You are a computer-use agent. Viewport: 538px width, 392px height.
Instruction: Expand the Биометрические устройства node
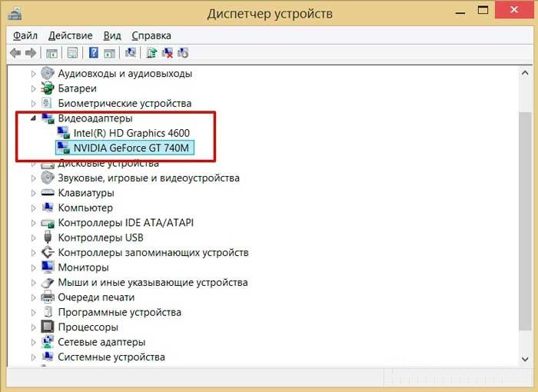[x=33, y=103]
